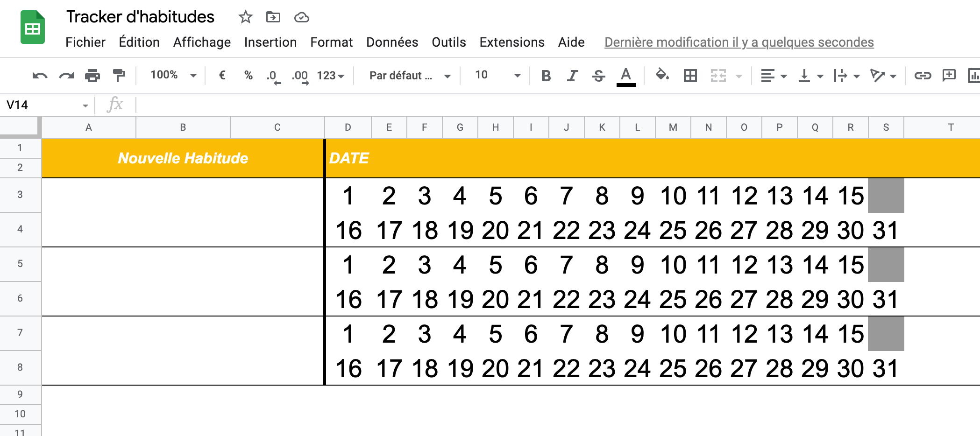Increase decimal places icon
980x436 pixels.
click(x=300, y=76)
